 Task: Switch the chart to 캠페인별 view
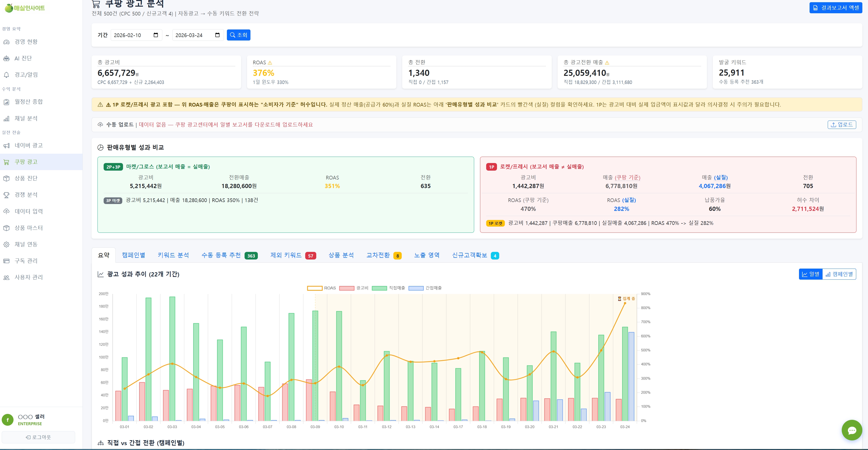click(839, 274)
